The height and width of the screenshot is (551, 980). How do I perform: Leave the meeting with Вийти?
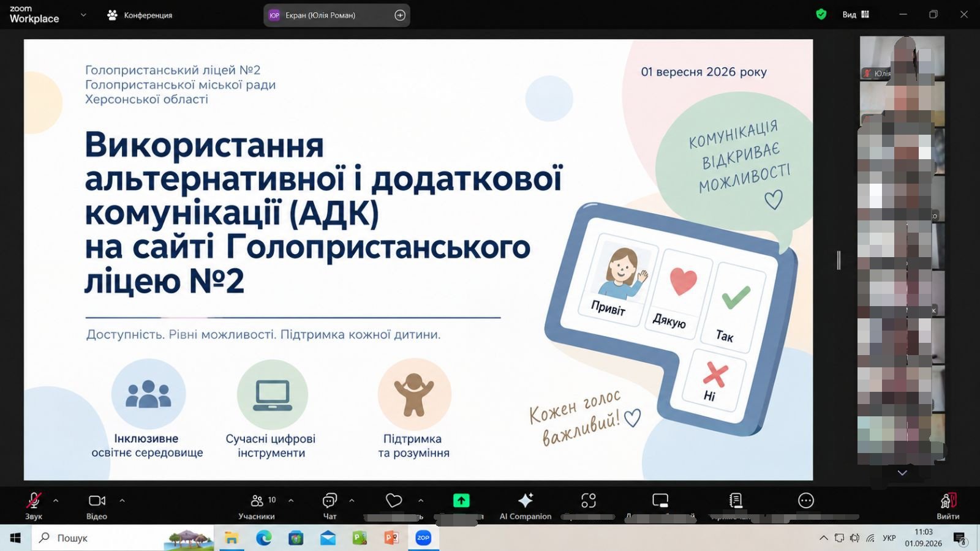[948, 506]
